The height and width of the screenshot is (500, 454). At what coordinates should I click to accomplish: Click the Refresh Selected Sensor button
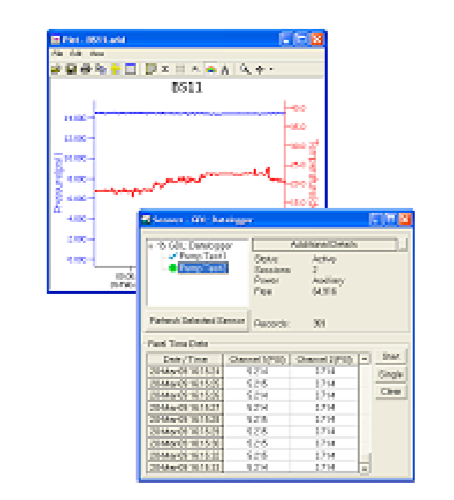(197, 321)
